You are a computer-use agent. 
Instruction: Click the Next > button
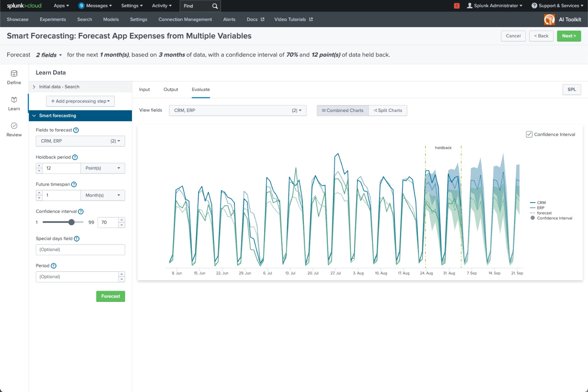pyautogui.click(x=569, y=36)
